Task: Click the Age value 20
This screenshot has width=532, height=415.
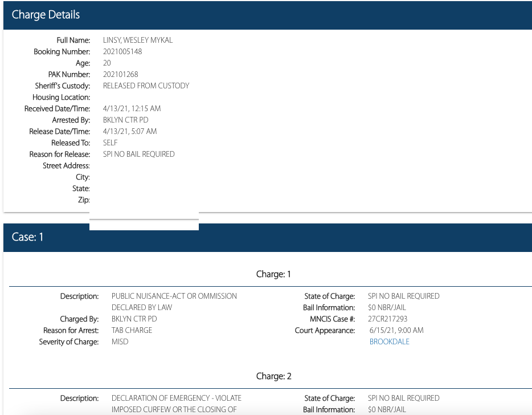Action: click(107, 63)
